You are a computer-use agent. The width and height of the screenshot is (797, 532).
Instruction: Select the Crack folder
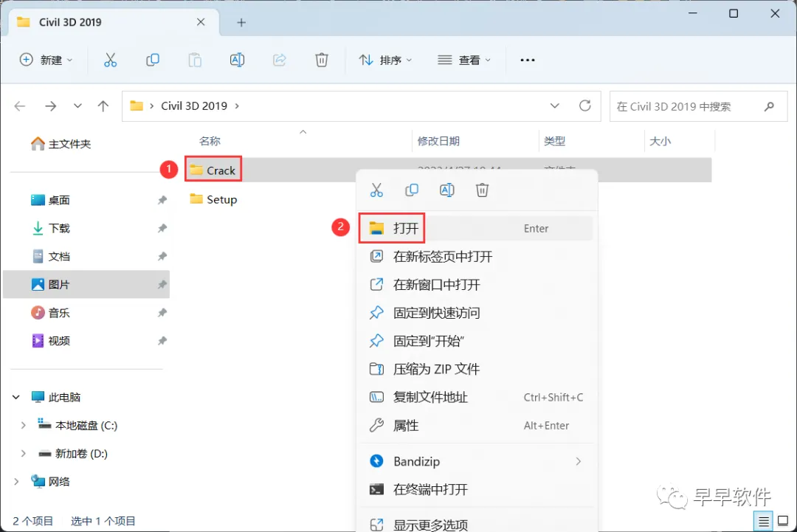[213, 170]
